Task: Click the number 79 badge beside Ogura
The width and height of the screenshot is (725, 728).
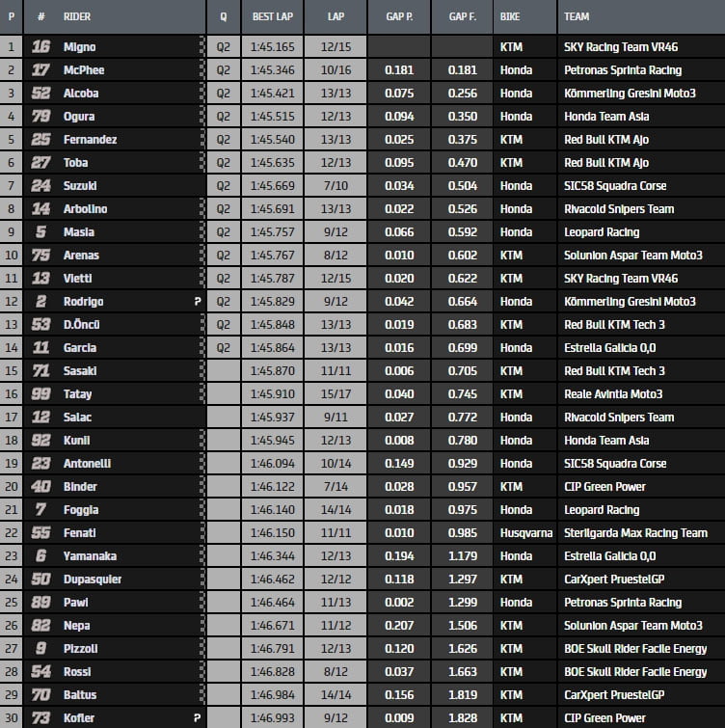Action: (x=41, y=116)
